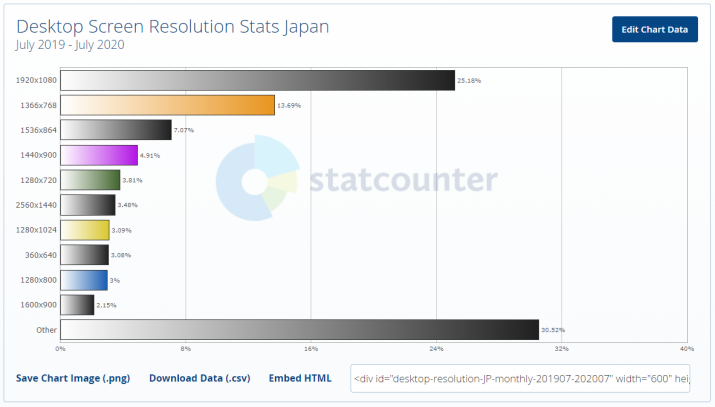
Task: Click the 25.18% value label
Action: coord(468,80)
